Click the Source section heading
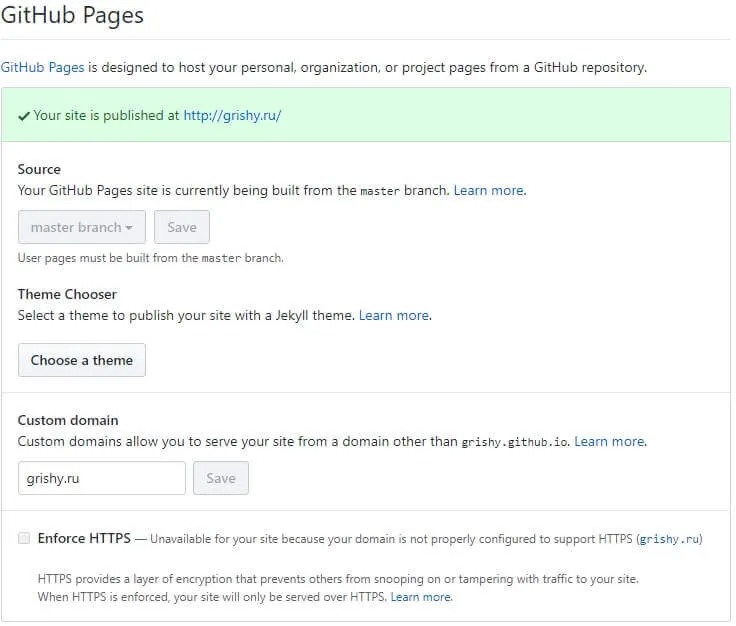Screen dimensions: 736x626 click(39, 169)
